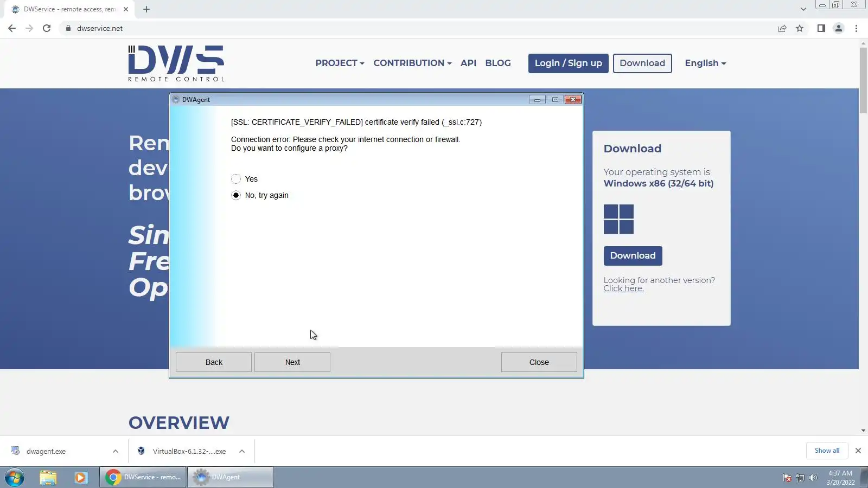Click Next in the DWAgent dialog
Image resolution: width=868 pixels, height=488 pixels.
(292, 362)
